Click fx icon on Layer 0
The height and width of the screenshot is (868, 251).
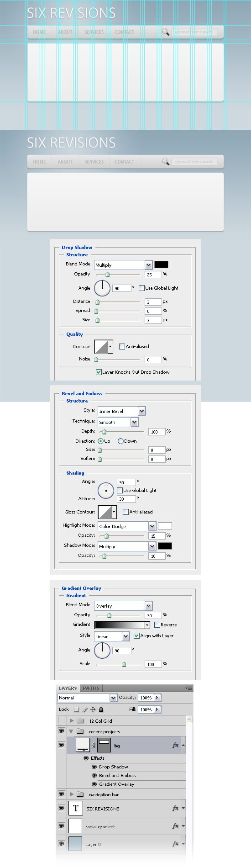coord(175,844)
